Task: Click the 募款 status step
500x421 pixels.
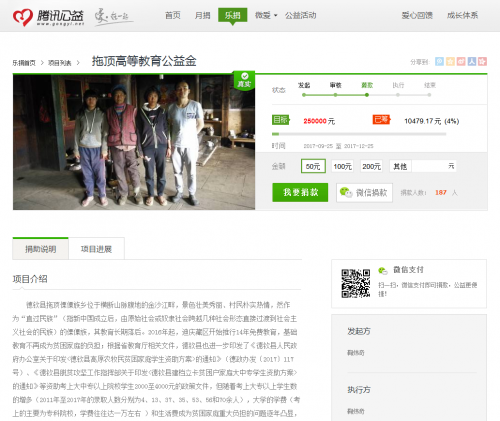Action: click(x=367, y=85)
